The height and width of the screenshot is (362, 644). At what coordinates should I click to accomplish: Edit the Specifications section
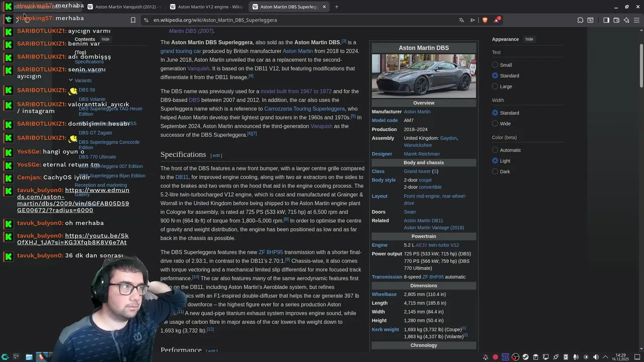(x=216, y=155)
